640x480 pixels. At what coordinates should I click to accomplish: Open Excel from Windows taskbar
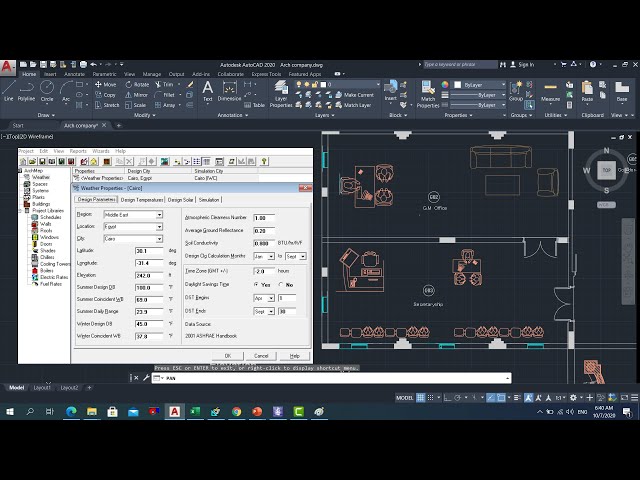[195, 411]
